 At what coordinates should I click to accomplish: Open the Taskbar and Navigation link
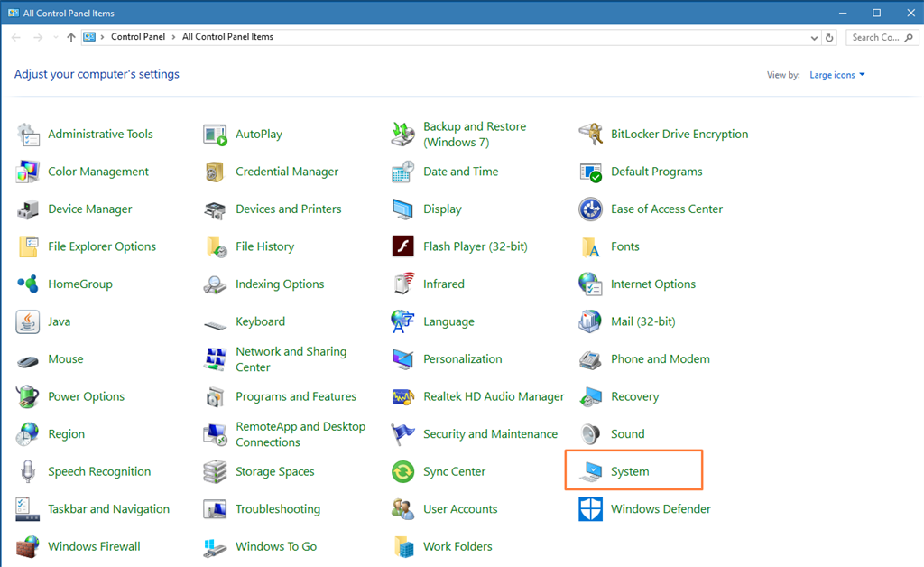108,509
